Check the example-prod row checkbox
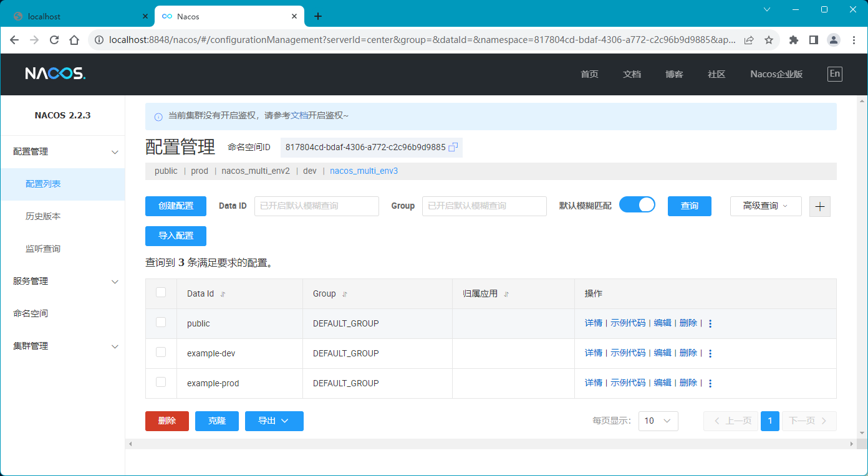Viewport: 868px width, 476px height. [161, 382]
